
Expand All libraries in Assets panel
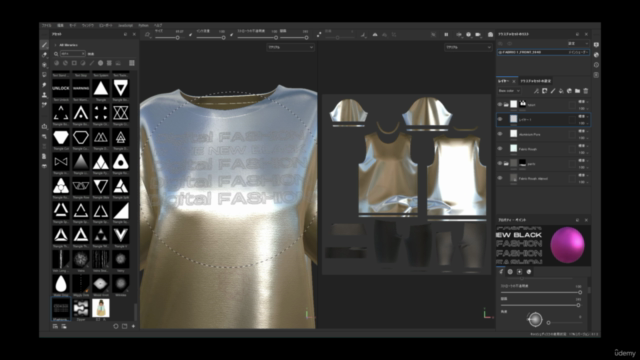click(56, 45)
